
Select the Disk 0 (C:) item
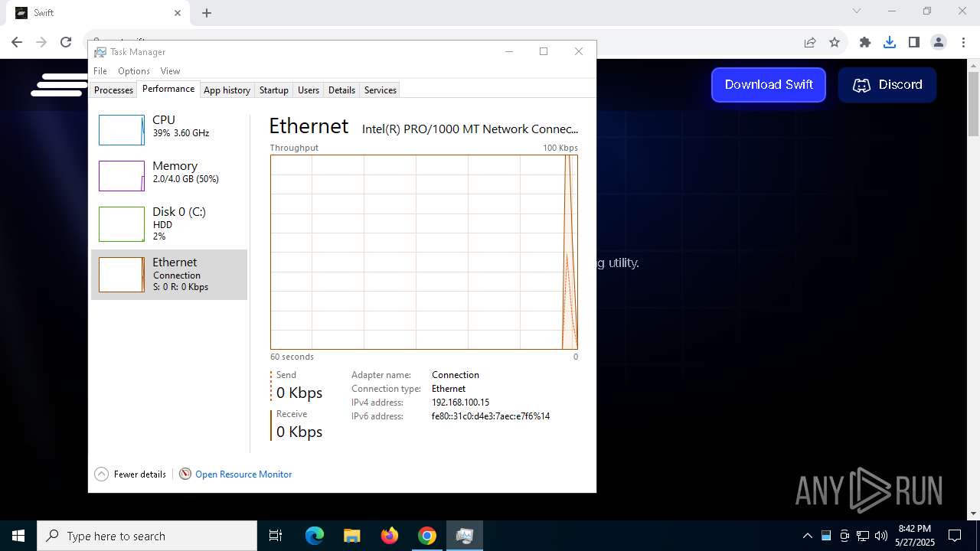pos(169,223)
